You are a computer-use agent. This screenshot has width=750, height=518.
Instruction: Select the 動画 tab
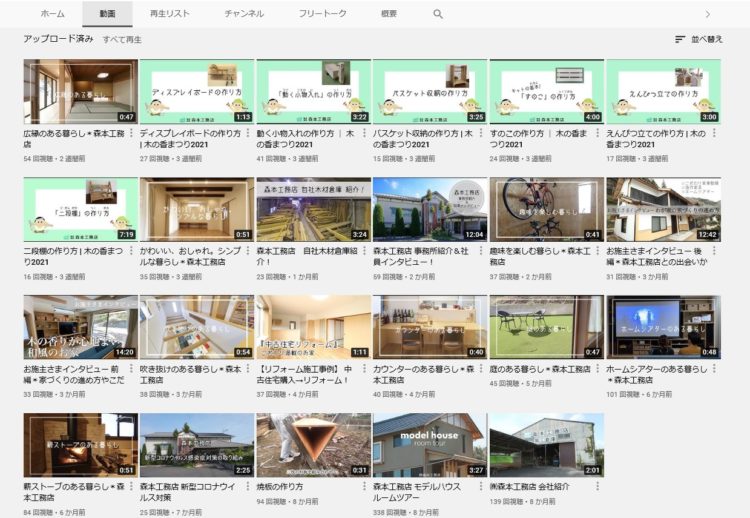[108, 14]
